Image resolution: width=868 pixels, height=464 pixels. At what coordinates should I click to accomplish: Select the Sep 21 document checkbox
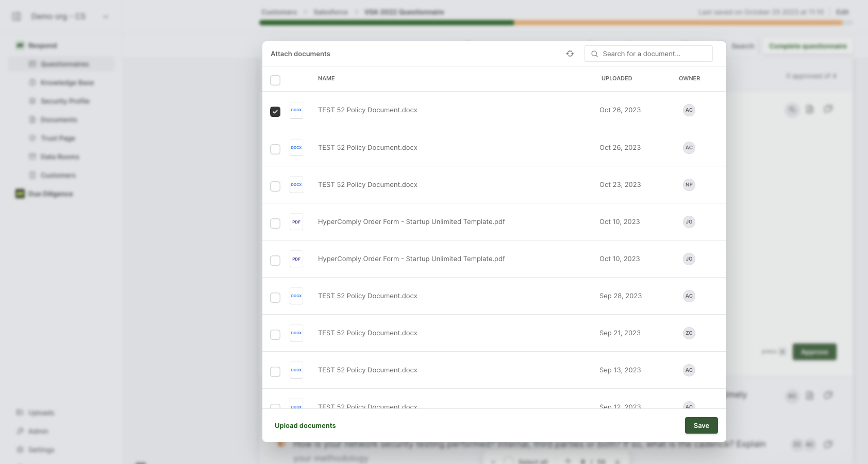[x=275, y=334]
